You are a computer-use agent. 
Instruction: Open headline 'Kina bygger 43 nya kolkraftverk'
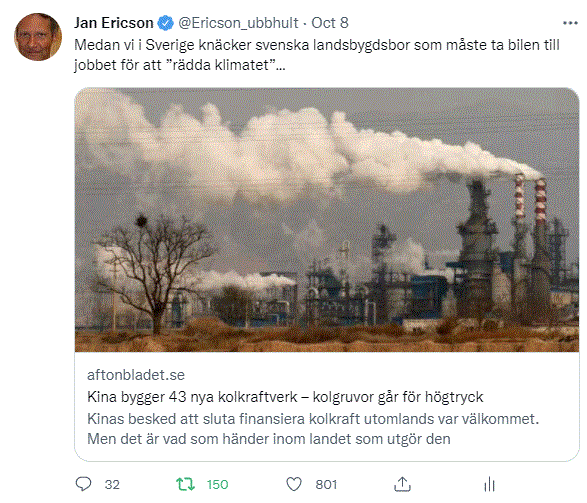click(192, 397)
